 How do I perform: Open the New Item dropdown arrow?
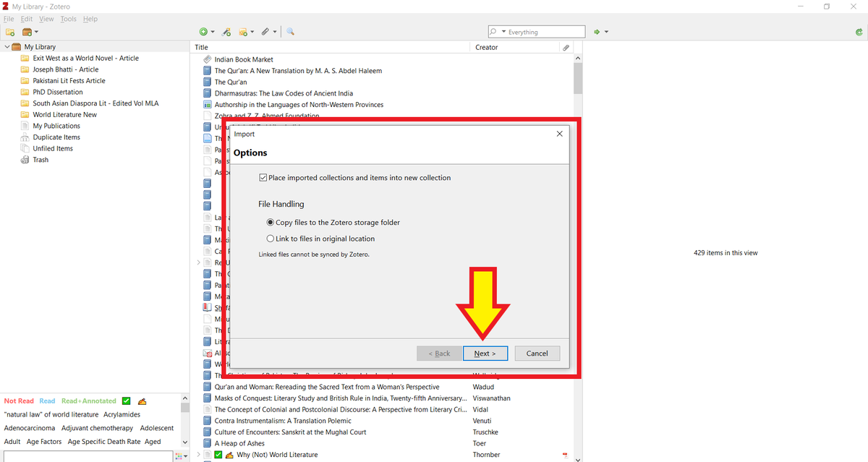coord(213,32)
